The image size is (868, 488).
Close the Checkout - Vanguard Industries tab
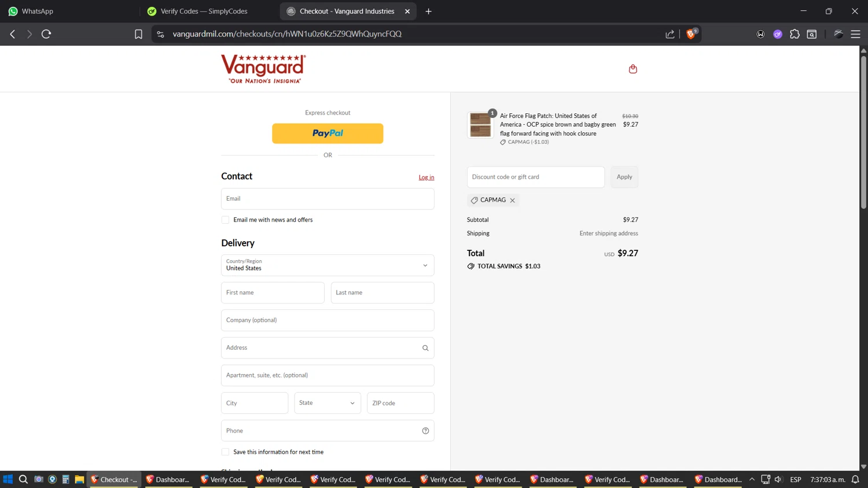click(x=407, y=11)
